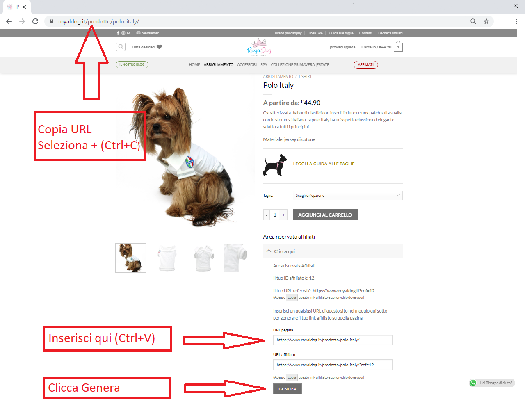Reload the page with the refresh icon
Image resolution: width=525 pixels, height=420 pixels.
[x=35, y=21]
